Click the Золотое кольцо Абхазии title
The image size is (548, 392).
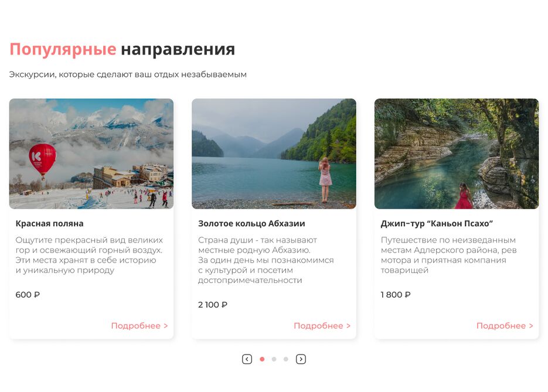[x=251, y=224]
